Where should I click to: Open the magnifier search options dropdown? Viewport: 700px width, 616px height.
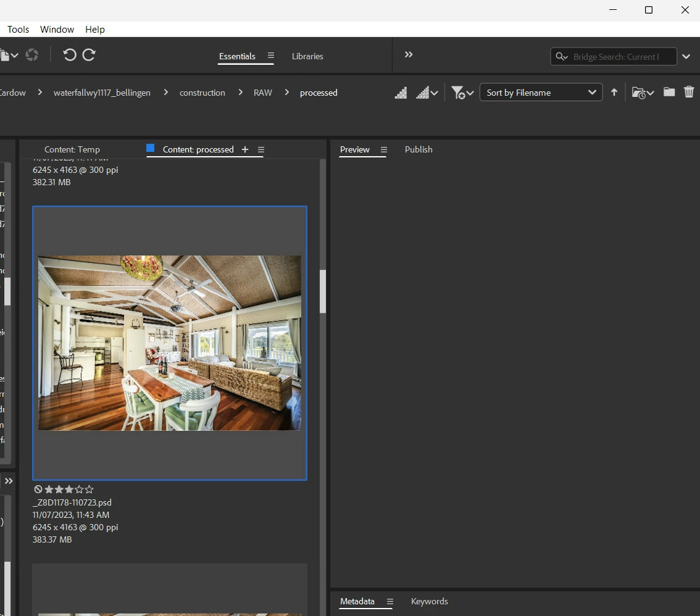[562, 57]
